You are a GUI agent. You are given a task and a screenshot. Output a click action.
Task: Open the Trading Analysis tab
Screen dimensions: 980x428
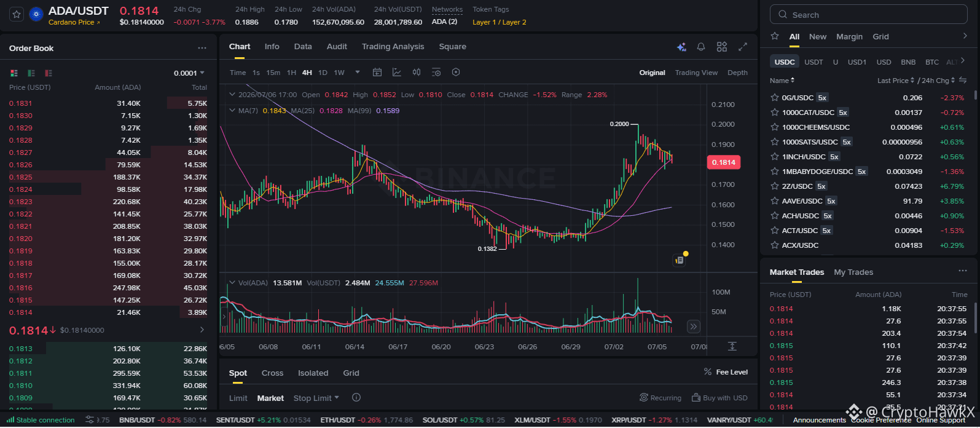click(x=393, y=47)
